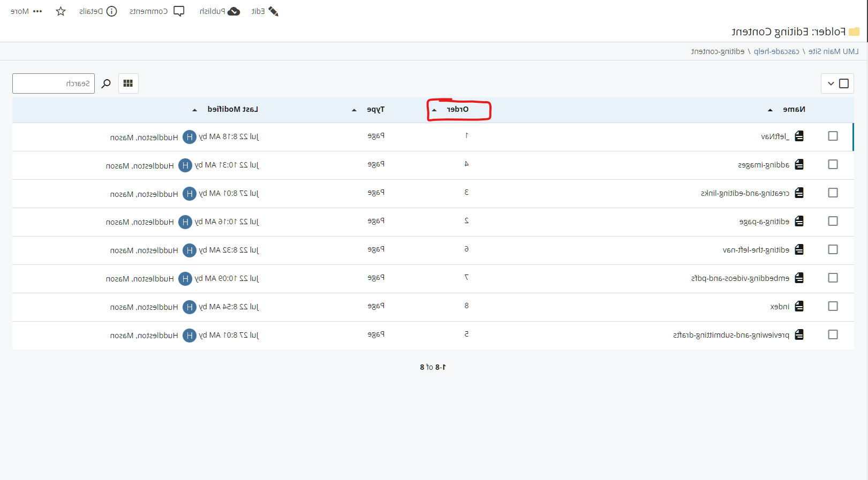Open the Comments panel
Image resolution: width=868 pixels, height=480 pixels.
point(157,11)
